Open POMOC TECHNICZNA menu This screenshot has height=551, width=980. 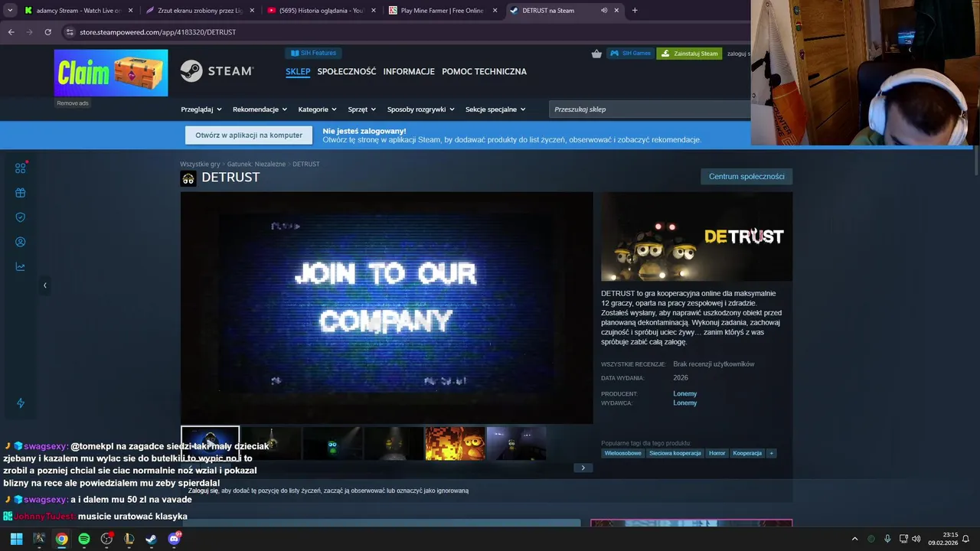[484, 71]
